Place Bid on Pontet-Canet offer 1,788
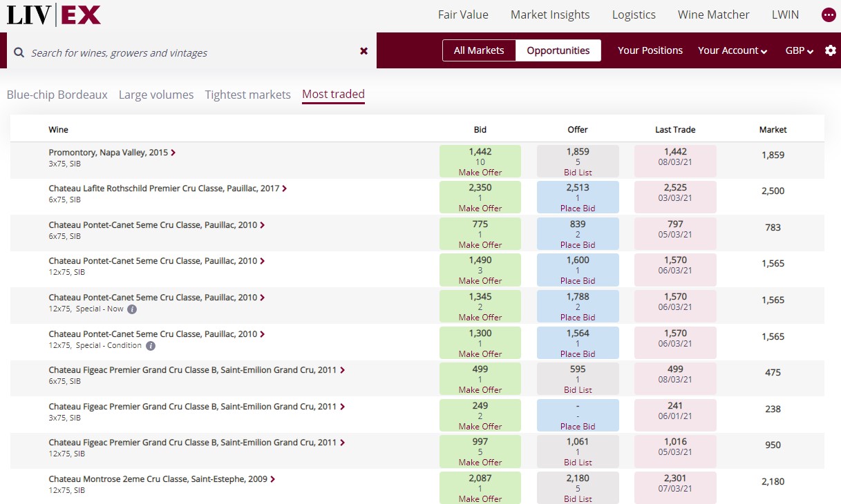Image resolution: width=841 pixels, height=504 pixels. 578,317
